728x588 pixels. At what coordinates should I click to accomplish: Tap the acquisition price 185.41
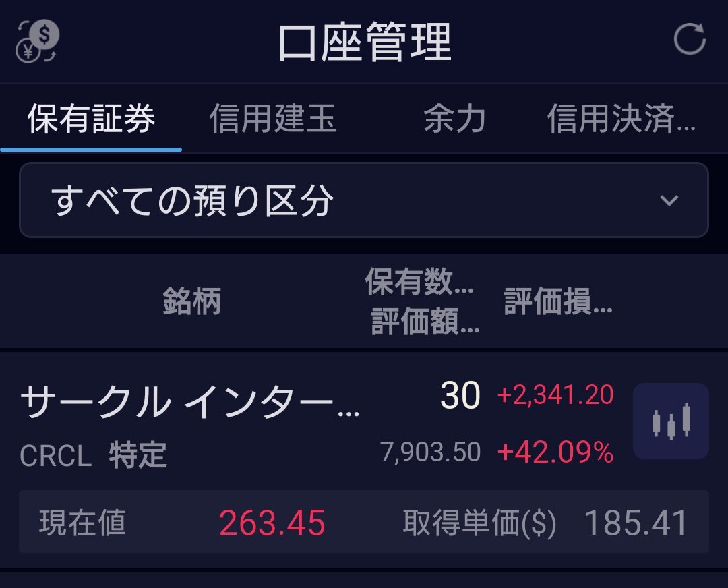pyautogui.click(x=636, y=523)
